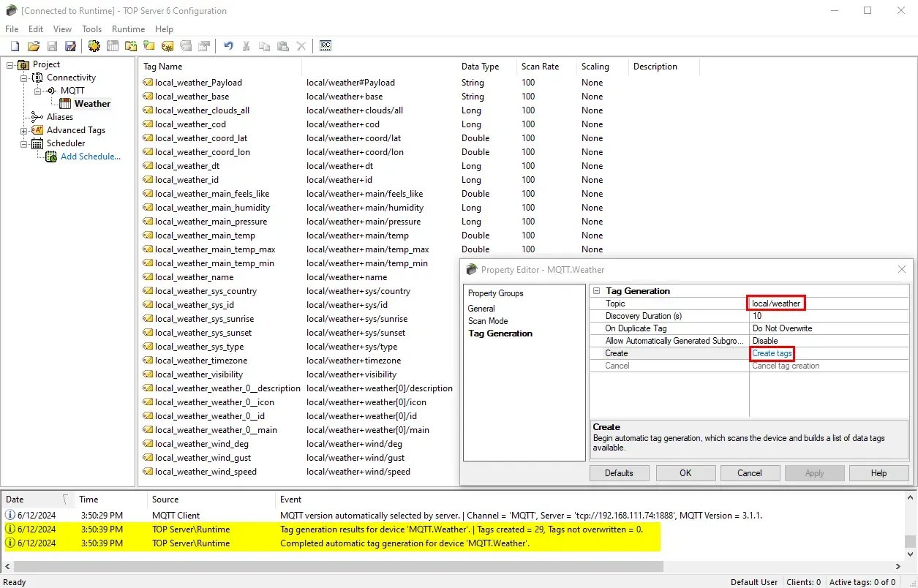Undo the last action
The height and width of the screenshot is (588, 918).
click(x=227, y=45)
